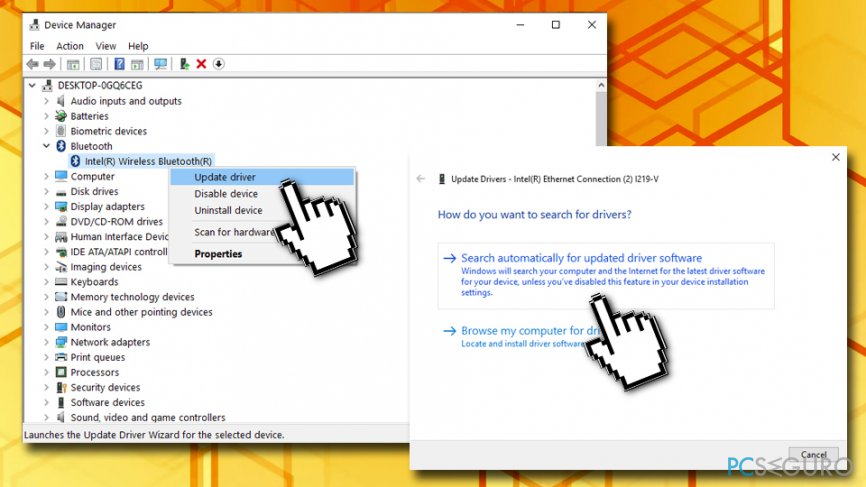Click the DVD/CD-ROM drives disc icon
This screenshot has height=487, width=866.
click(61, 221)
